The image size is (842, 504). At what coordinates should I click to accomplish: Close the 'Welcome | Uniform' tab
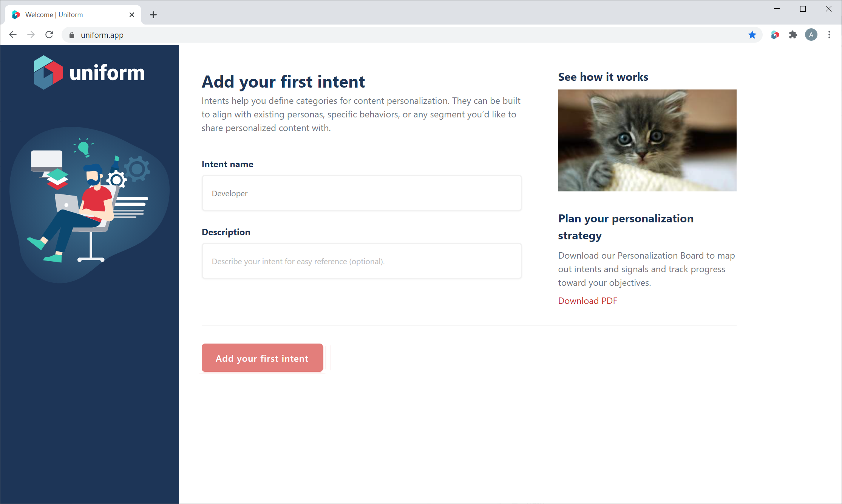[131, 15]
